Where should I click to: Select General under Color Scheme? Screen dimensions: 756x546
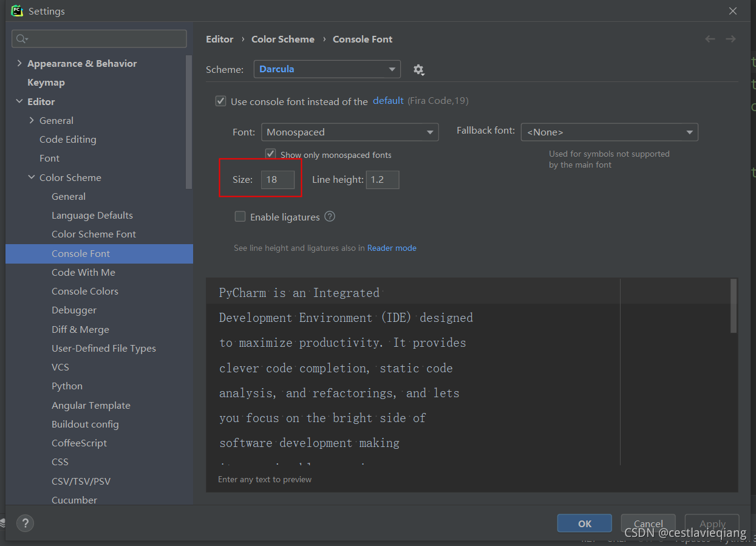coord(69,196)
